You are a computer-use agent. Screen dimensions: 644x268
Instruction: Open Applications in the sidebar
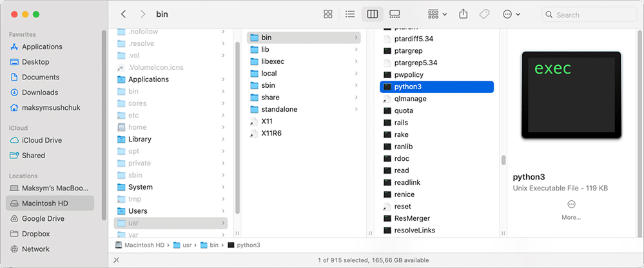click(x=41, y=46)
